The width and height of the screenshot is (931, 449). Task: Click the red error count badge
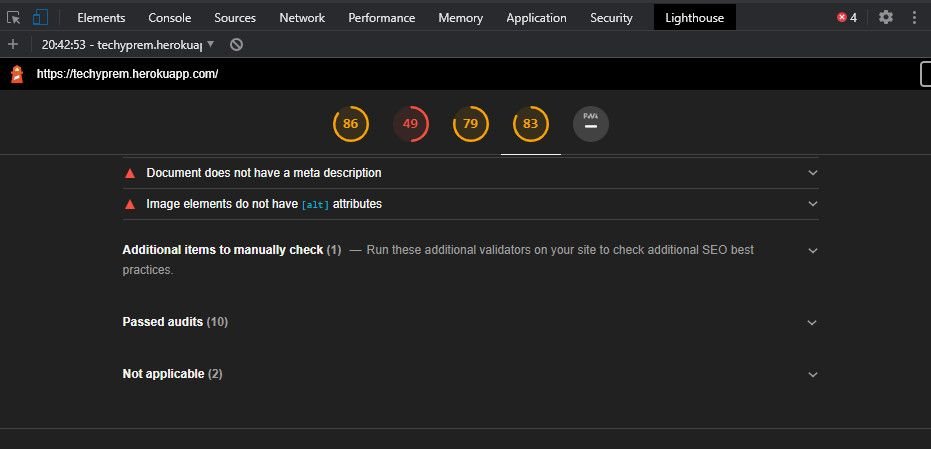[x=846, y=17]
